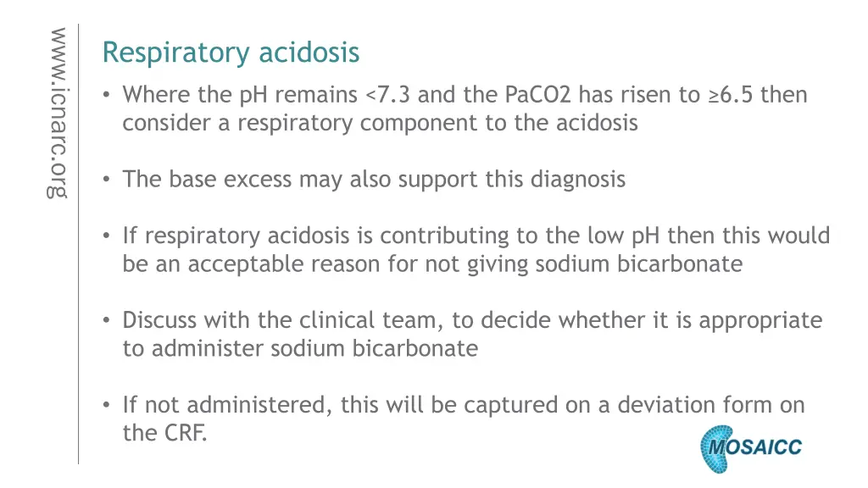This screenshot has width=868, height=488.
Task: Click the bullet marker before 'If respiratory acidosis'
Action: point(106,236)
